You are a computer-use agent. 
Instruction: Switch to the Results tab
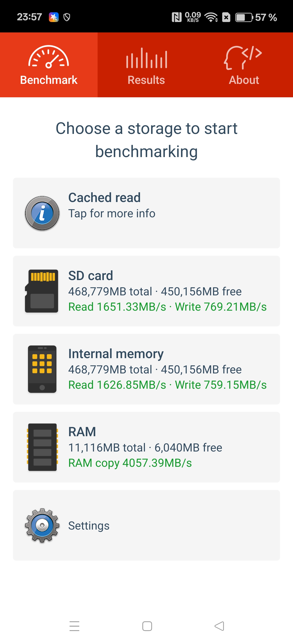point(146,80)
